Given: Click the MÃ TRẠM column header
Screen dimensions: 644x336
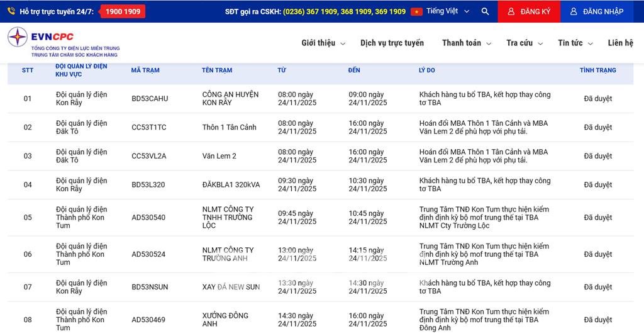Looking at the screenshot, I should [x=145, y=70].
